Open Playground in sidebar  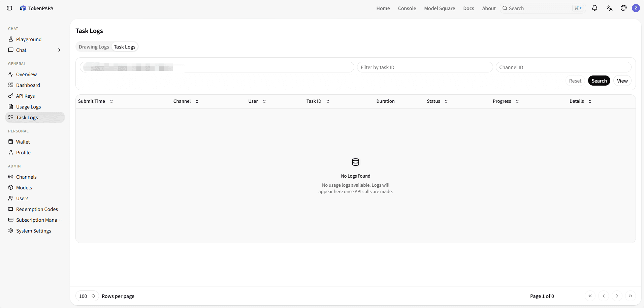tap(35, 39)
